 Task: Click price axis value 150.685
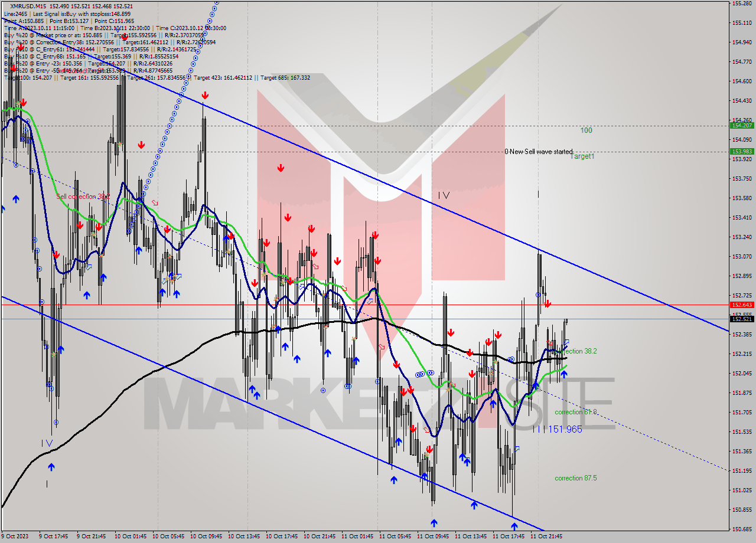tap(742, 529)
